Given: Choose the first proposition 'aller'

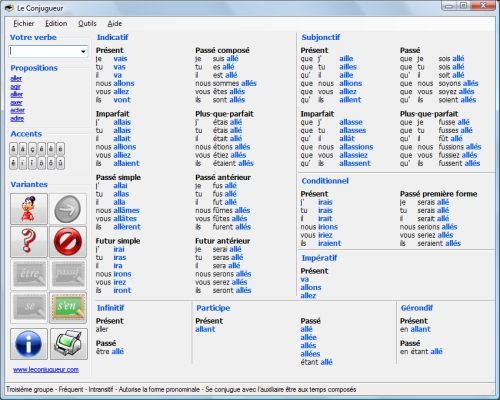Looking at the screenshot, I should click(x=16, y=78).
